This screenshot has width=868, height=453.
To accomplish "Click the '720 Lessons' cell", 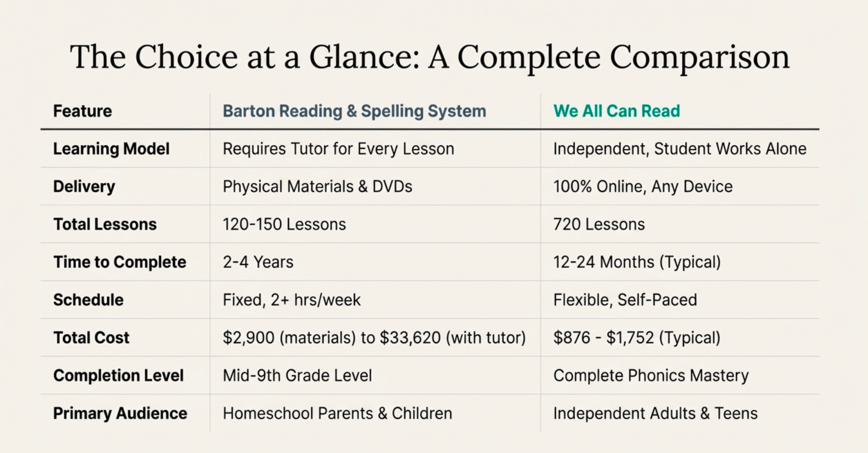I will (x=599, y=224).
